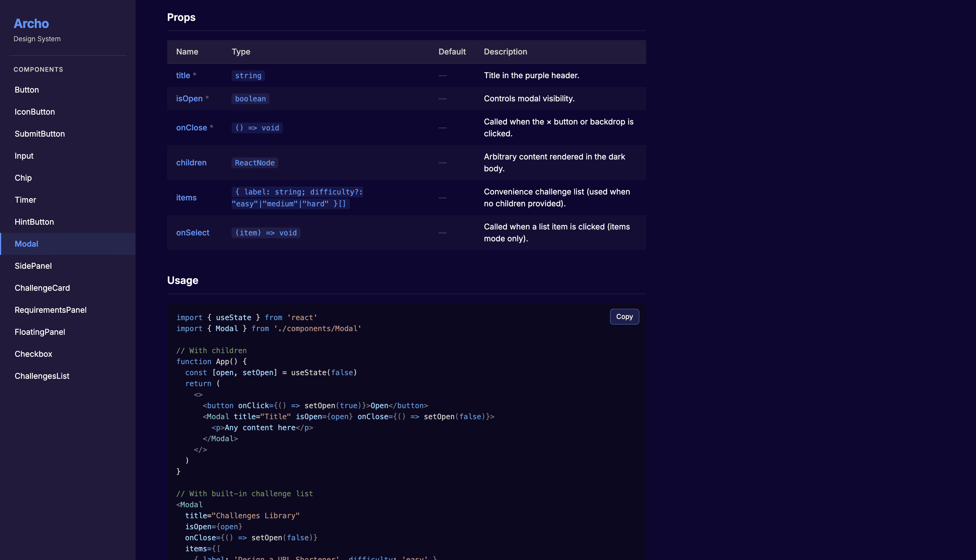The width and height of the screenshot is (976, 560).
Task: Click the items prop type code
Action: [x=297, y=198]
